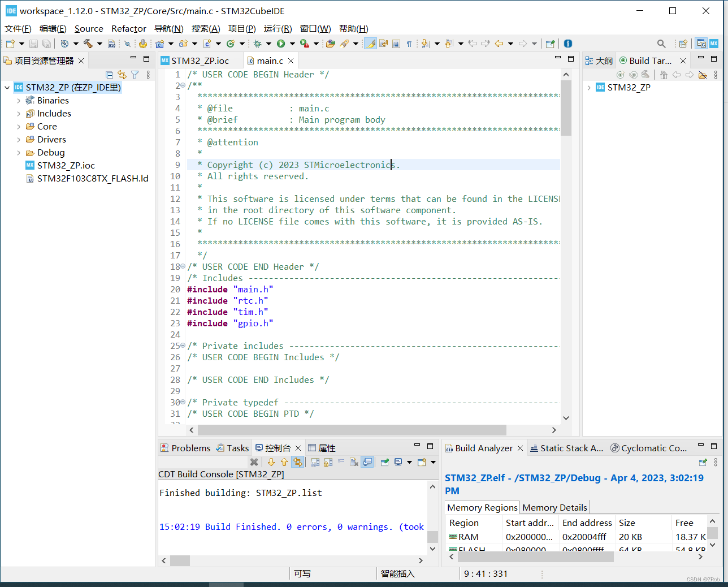Switch to Cyclomatic Complexity tab
Image resolution: width=728 pixels, height=587 pixels.
(649, 448)
